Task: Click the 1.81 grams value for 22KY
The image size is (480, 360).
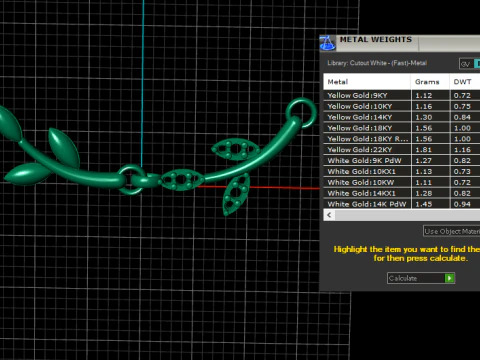Action: (424, 150)
